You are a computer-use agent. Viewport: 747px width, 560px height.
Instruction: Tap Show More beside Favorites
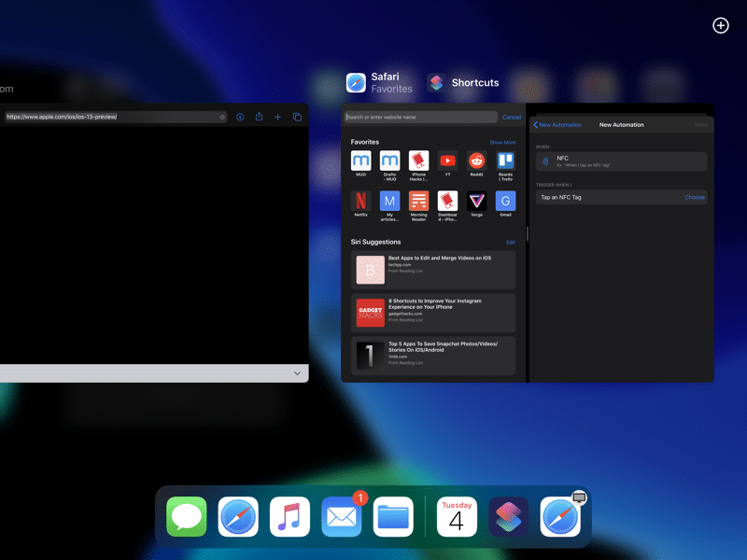(x=502, y=143)
